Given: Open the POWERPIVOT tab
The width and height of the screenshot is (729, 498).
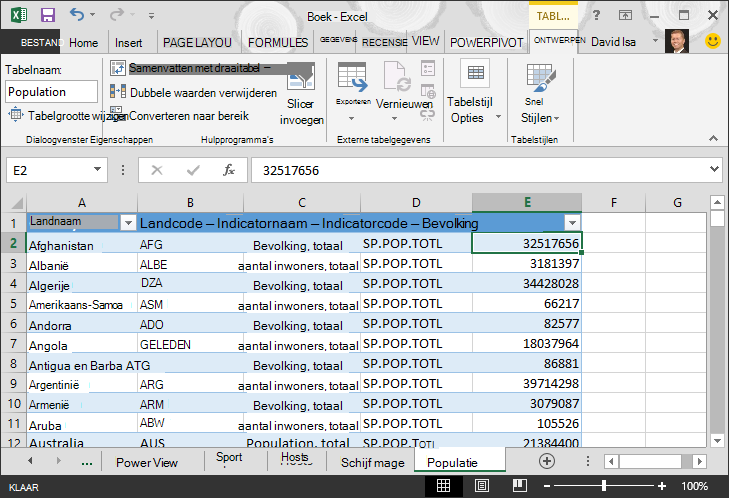Looking at the screenshot, I should (486, 43).
